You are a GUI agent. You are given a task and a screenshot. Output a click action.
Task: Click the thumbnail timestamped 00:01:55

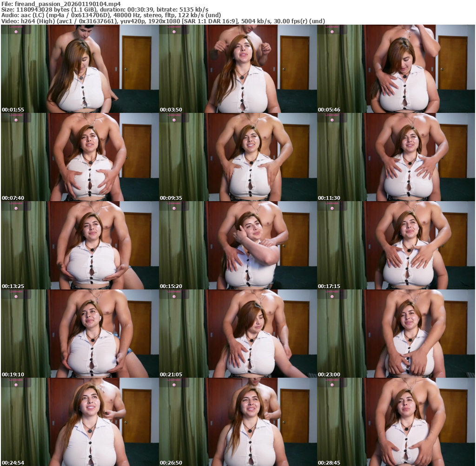[80, 69]
